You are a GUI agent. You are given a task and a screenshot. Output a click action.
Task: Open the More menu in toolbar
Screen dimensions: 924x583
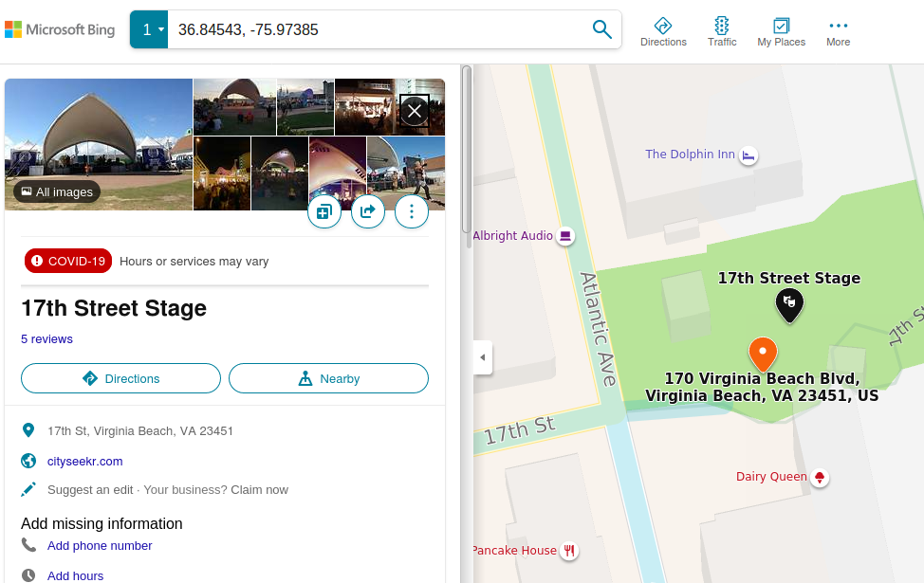click(x=838, y=32)
